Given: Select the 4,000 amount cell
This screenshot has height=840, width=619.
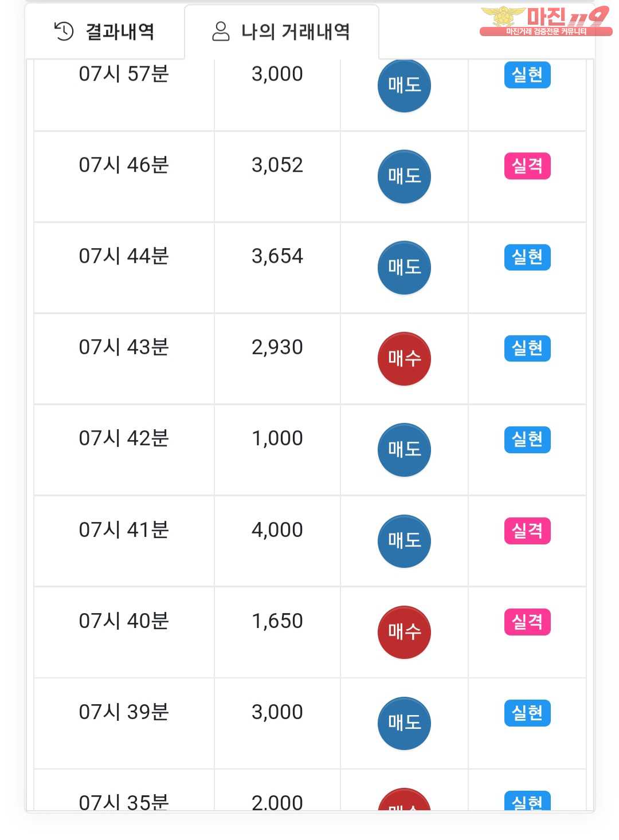Looking at the screenshot, I should (x=277, y=530).
